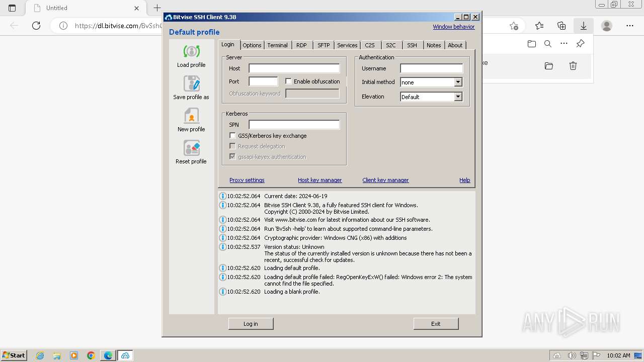
Task: Open Edge downloads icon in toolbar
Action: tap(583, 26)
